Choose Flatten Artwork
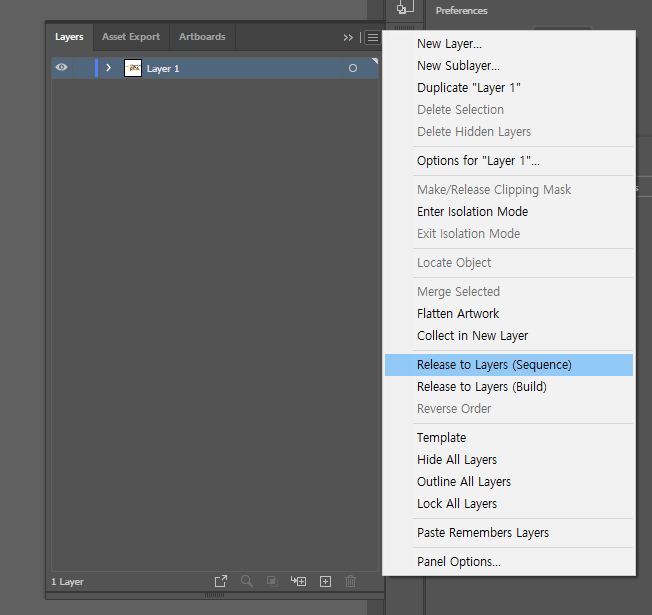The width and height of the screenshot is (652, 615). click(x=509, y=314)
